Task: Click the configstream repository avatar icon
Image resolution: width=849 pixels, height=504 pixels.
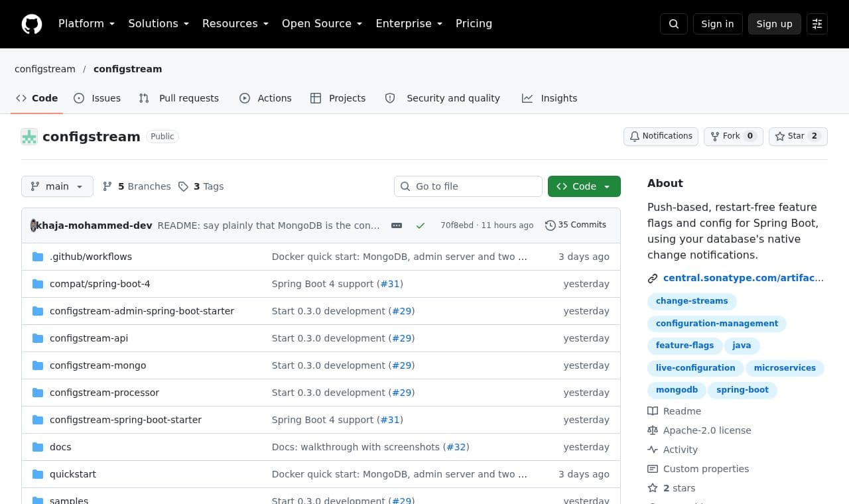Action: pos(29,137)
